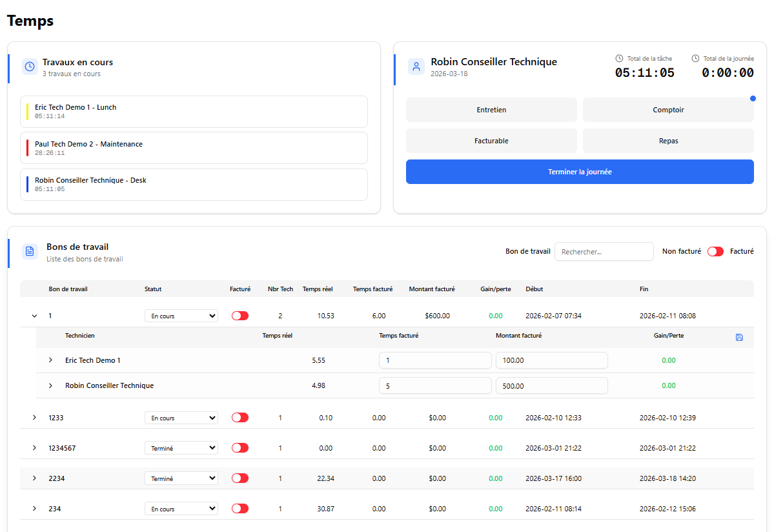Open the Paul Tech Demo 2 - Maintenance job

point(194,148)
